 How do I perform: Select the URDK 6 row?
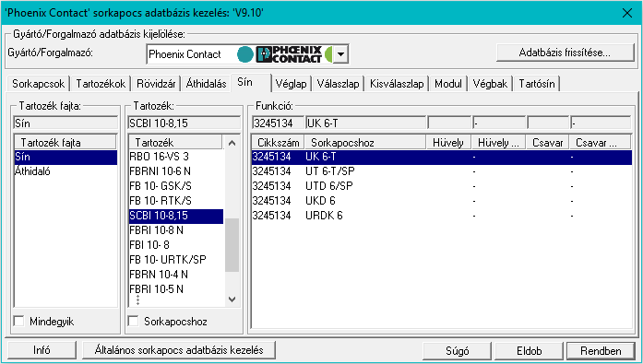(x=442, y=216)
